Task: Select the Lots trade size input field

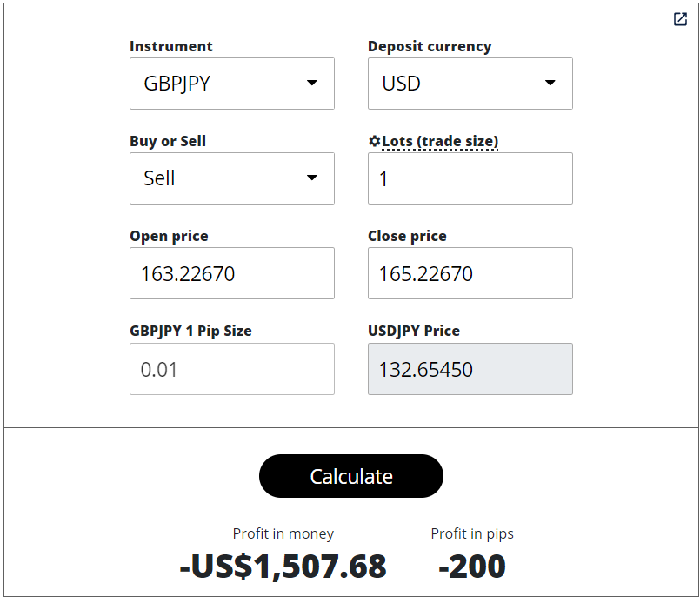Action: (x=470, y=178)
